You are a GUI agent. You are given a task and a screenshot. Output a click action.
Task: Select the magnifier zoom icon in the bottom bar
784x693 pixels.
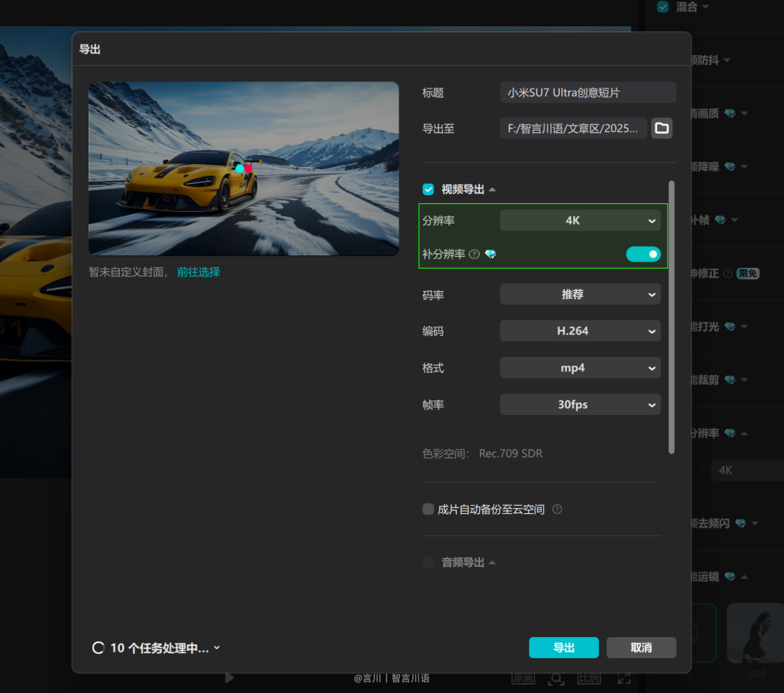click(x=555, y=677)
